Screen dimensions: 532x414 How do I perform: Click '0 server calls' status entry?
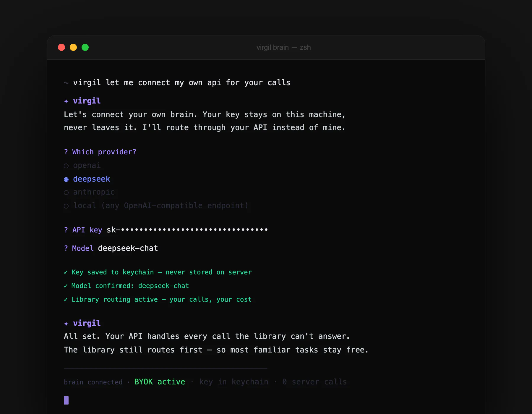point(314,382)
